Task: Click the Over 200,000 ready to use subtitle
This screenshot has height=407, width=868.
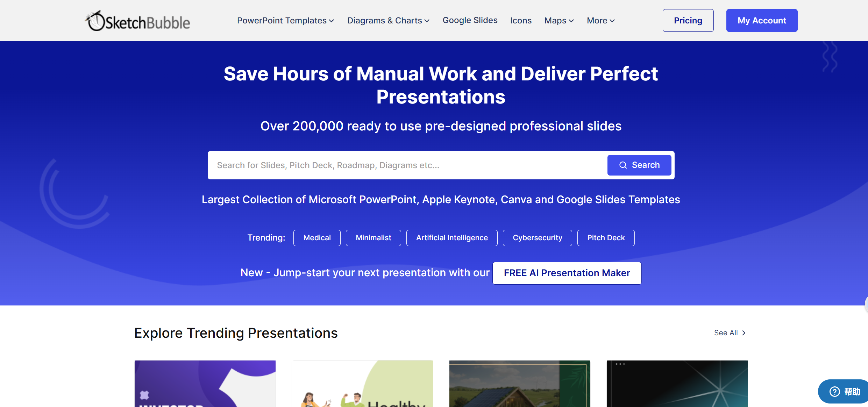Action: 441,126
